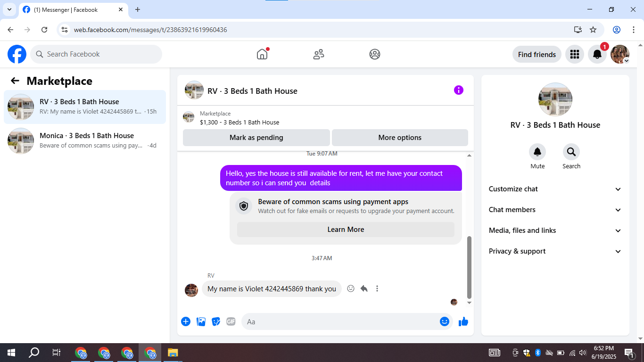Reload the page in browser
Image resolution: width=644 pixels, height=362 pixels.
pos(44,30)
